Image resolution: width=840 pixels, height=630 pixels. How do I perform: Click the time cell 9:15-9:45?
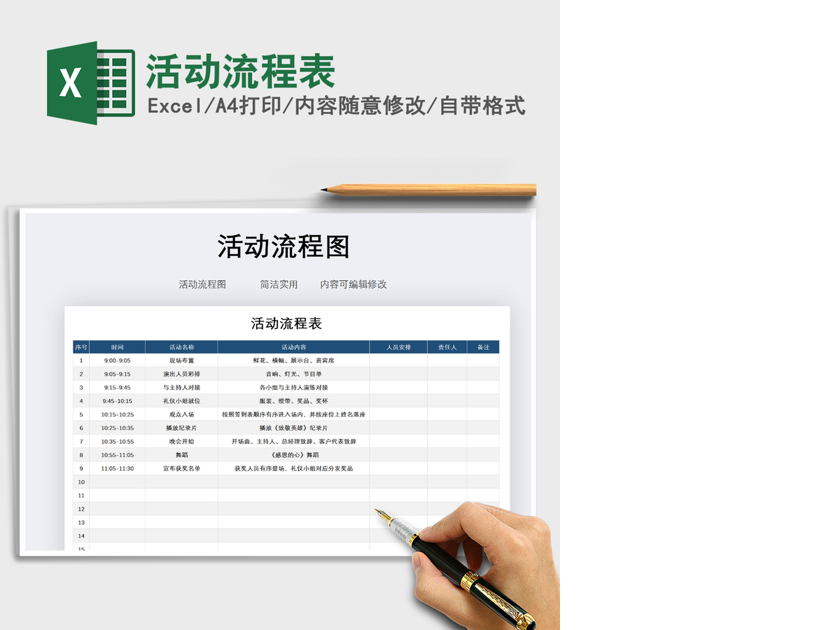tap(117, 387)
